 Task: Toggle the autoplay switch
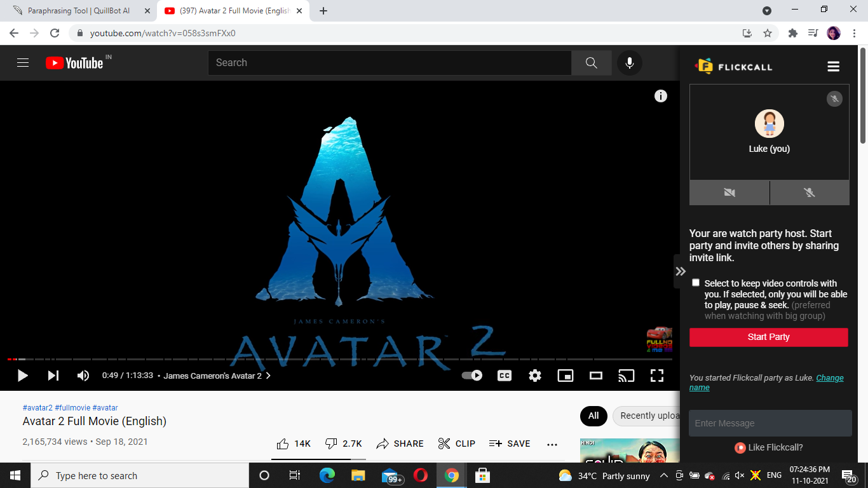click(x=472, y=376)
